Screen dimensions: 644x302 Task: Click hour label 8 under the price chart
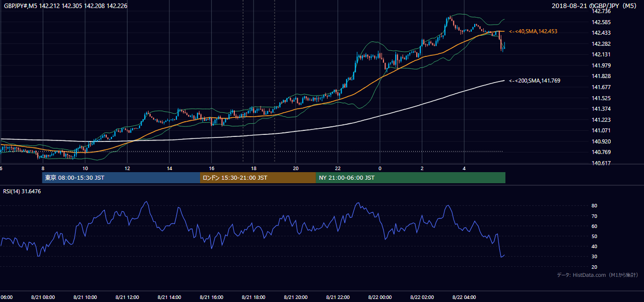(x=43, y=169)
